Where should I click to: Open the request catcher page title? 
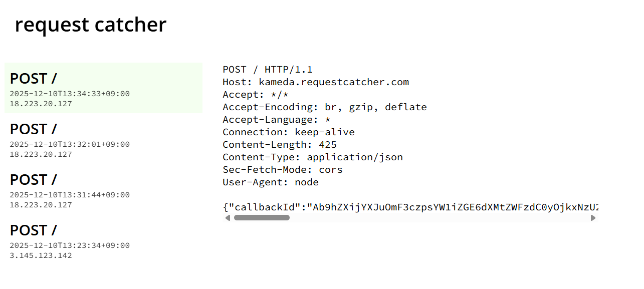point(90,25)
